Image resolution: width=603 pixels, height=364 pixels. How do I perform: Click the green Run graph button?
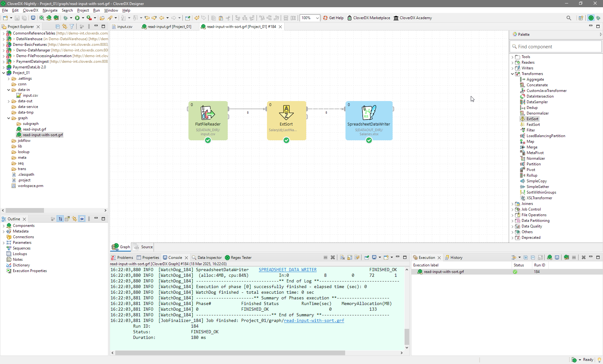(x=77, y=18)
